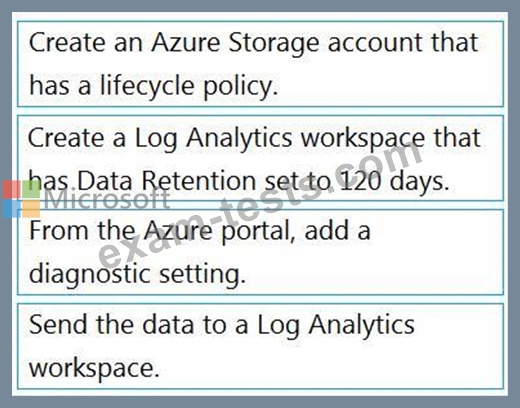Click the 'Microsoft' watermark text
Viewport: 520px width, 408px height.
(107, 199)
